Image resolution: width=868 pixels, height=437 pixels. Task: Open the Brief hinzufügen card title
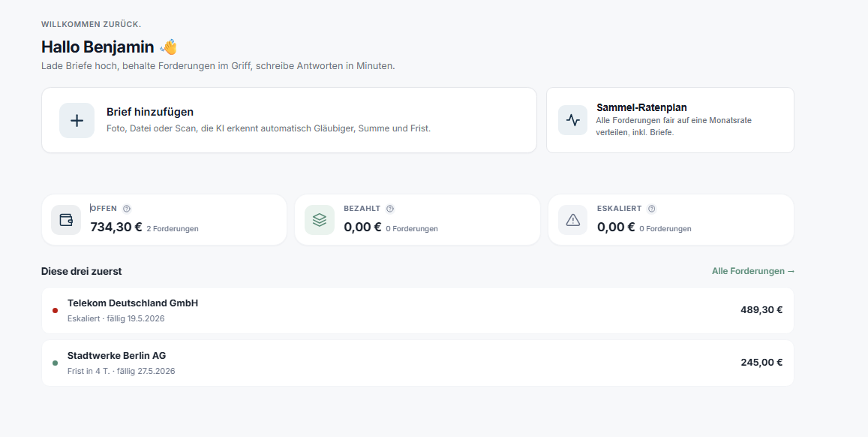click(x=150, y=112)
